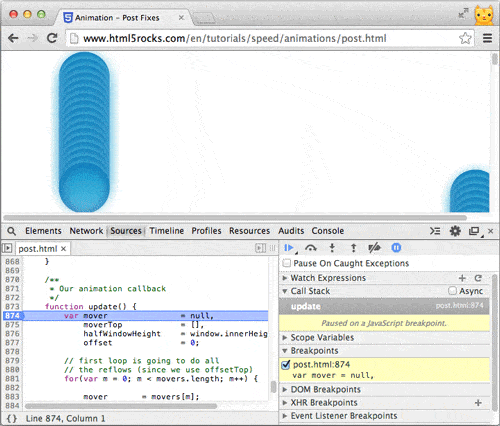
Task: Click the 'function update()' code line
Action: (91, 306)
